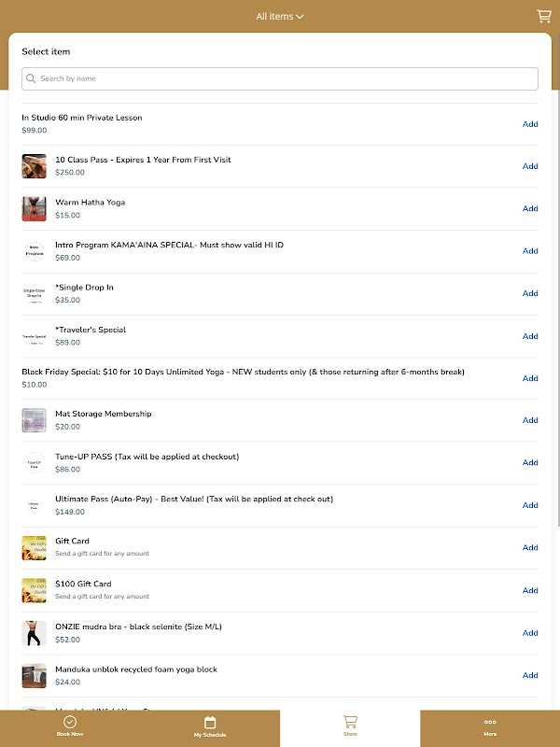This screenshot has height=747, width=560.
Task: Add the *Single Drop In item
Action: coord(530,293)
